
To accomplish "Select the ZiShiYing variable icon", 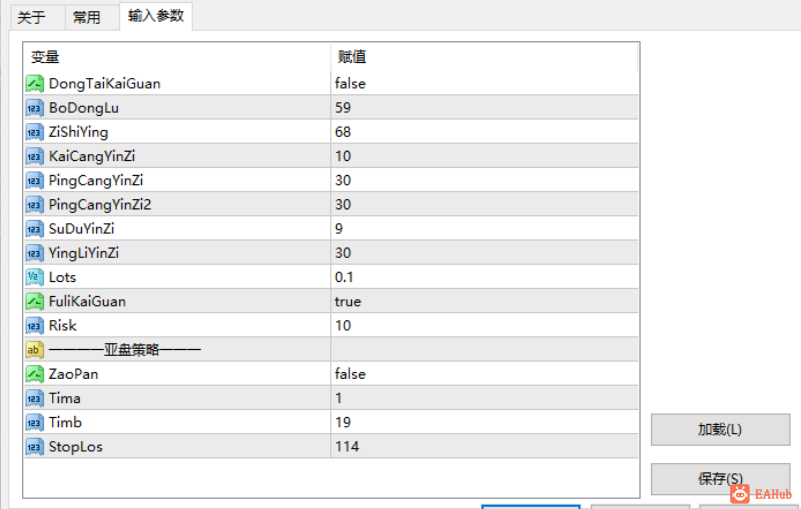I will (x=34, y=132).
